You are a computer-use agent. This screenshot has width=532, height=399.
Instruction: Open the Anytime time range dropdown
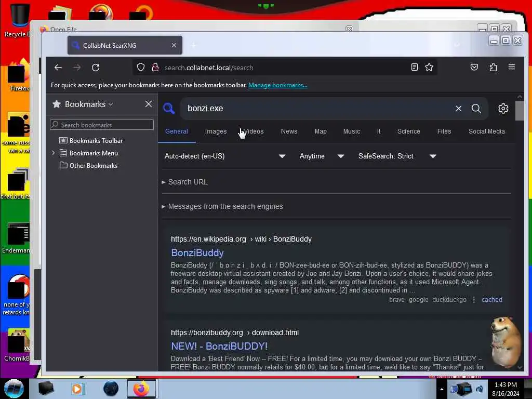click(322, 156)
